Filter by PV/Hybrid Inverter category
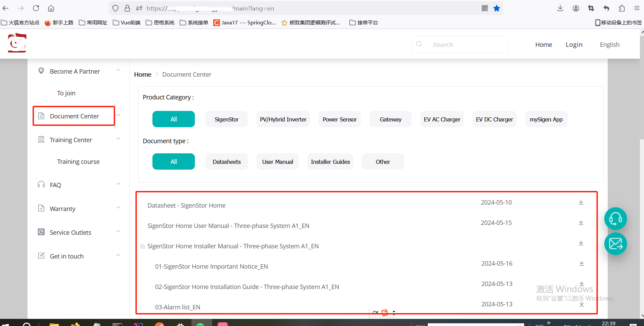Viewport: 644px width, 326px height. pyautogui.click(x=283, y=119)
